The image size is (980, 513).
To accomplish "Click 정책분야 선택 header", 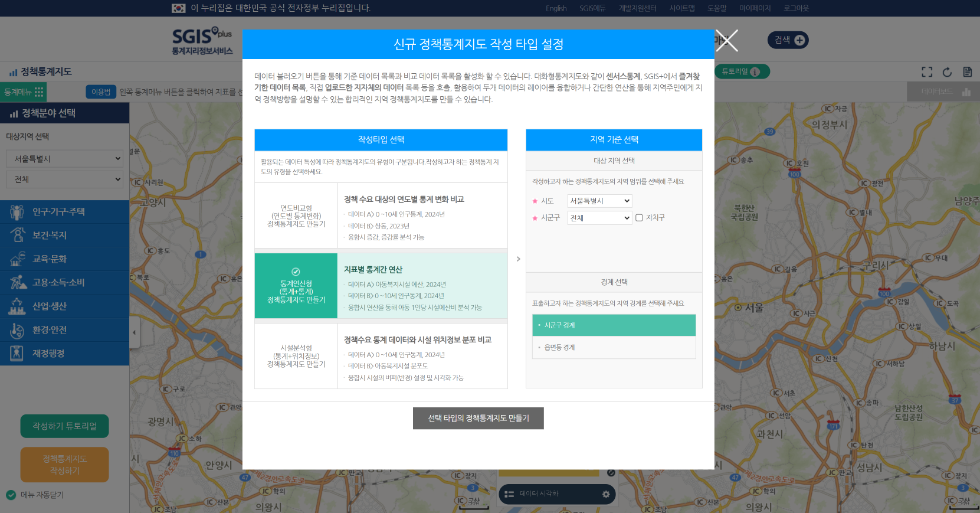I will (64, 113).
